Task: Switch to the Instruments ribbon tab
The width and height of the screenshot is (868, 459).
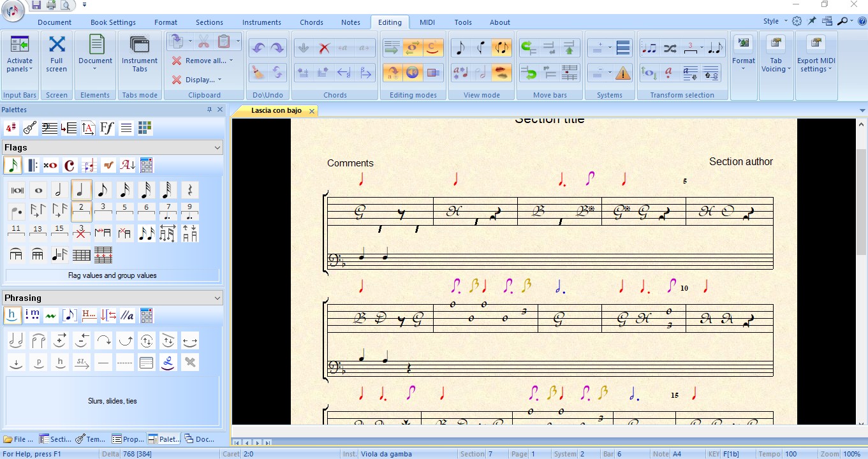Action: (x=261, y=22)
